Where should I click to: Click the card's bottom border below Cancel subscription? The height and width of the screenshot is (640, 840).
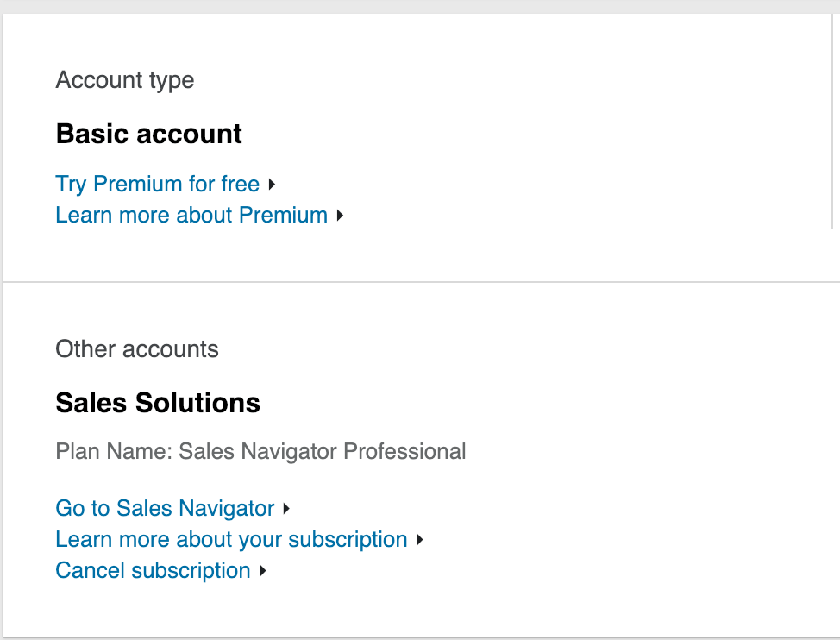pos(420,637)
